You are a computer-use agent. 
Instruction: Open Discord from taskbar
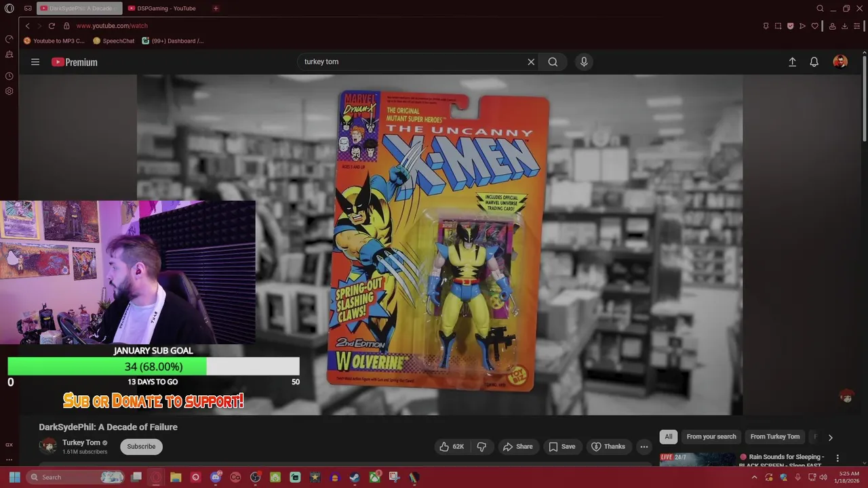pyautogui.click(x=216, y=477)
